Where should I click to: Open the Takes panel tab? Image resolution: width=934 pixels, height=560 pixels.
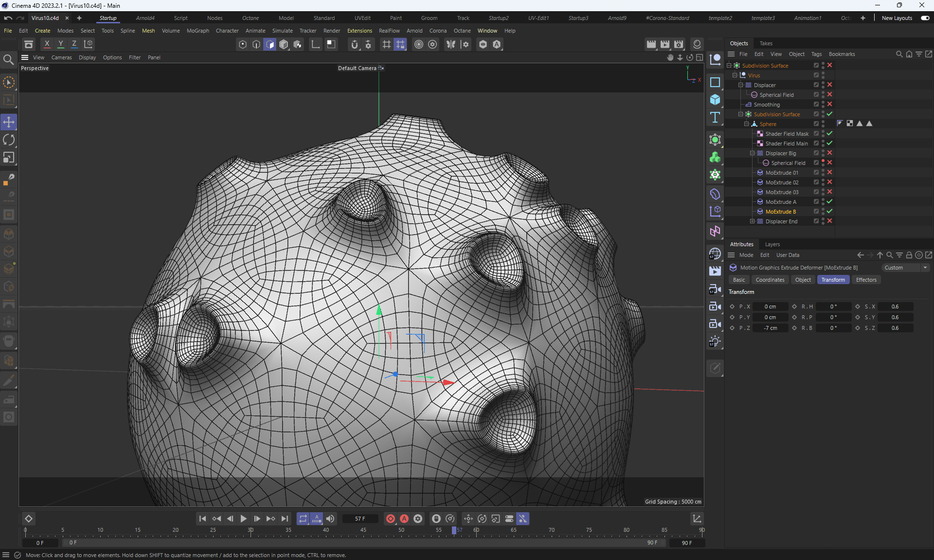pos(766,43)
